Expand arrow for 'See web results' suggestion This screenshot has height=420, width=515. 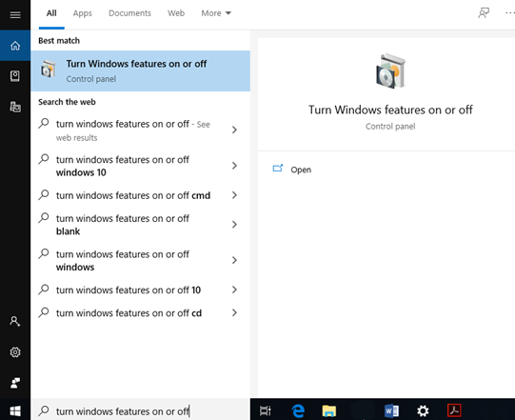234,130
